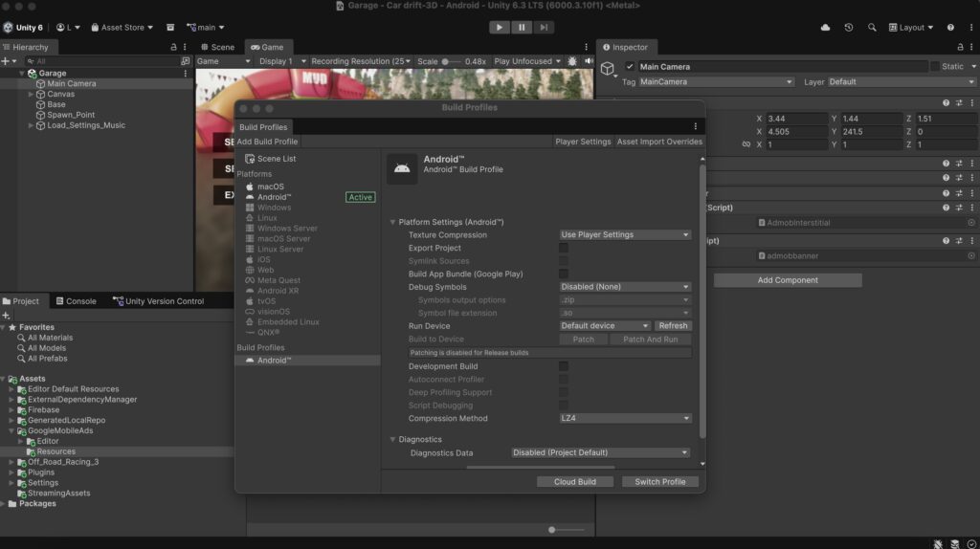Click the Main Camera object type cube icon
The height and width of the screenshot is (549, 980).
point(608,68)
